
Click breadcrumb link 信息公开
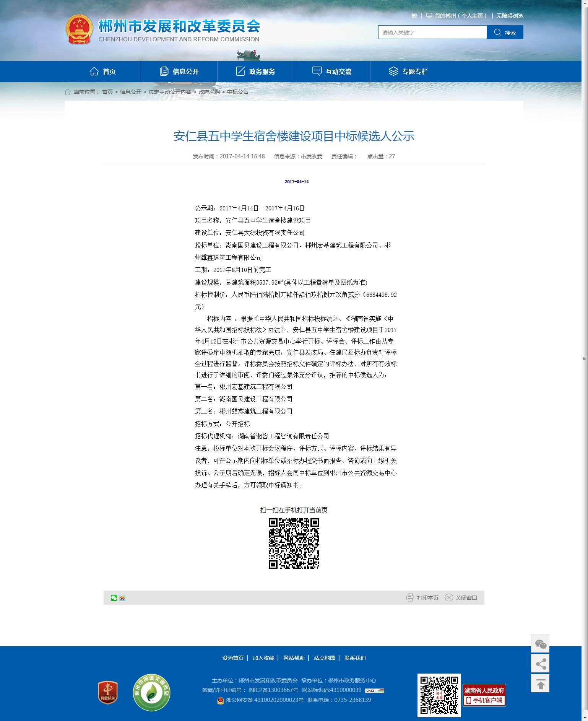click(x=131, y=92)
